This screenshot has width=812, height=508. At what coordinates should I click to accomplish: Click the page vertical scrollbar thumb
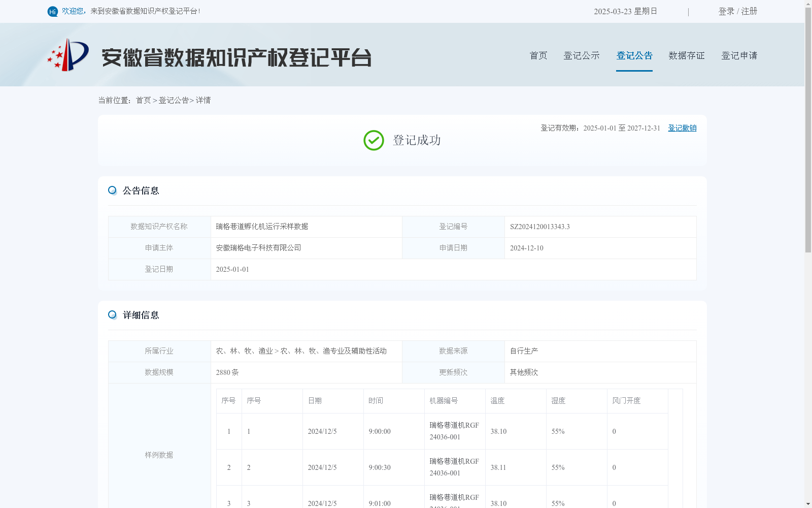pyautogui.click(x=808, y=130)
